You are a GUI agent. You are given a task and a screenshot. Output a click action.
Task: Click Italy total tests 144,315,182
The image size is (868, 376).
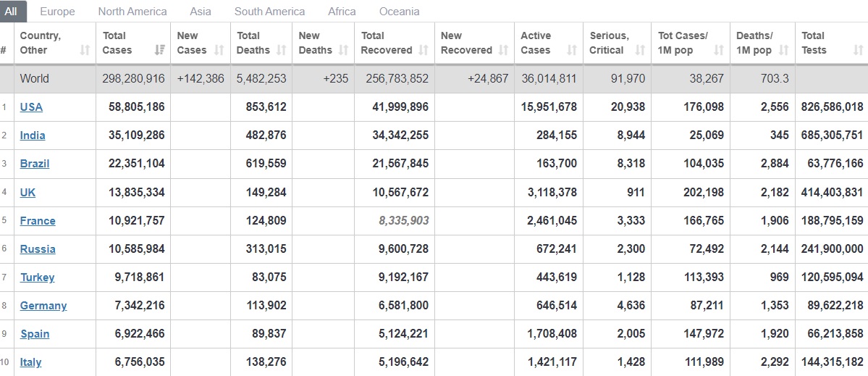(x=832, y=363)
